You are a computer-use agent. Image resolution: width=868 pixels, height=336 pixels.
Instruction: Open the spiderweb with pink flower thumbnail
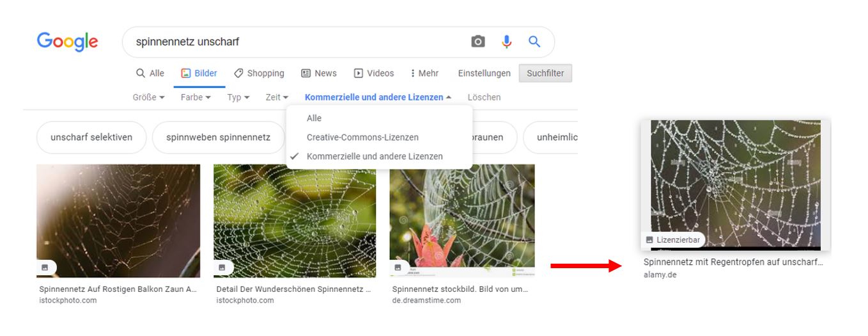pyautogui.click(x=462, y=221)
